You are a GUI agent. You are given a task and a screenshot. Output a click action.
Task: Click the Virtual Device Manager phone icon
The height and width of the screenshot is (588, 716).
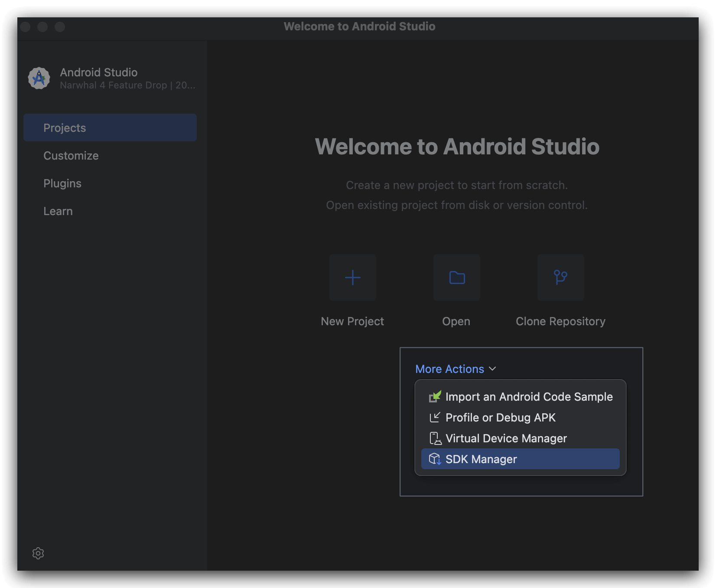pos(435,438)
